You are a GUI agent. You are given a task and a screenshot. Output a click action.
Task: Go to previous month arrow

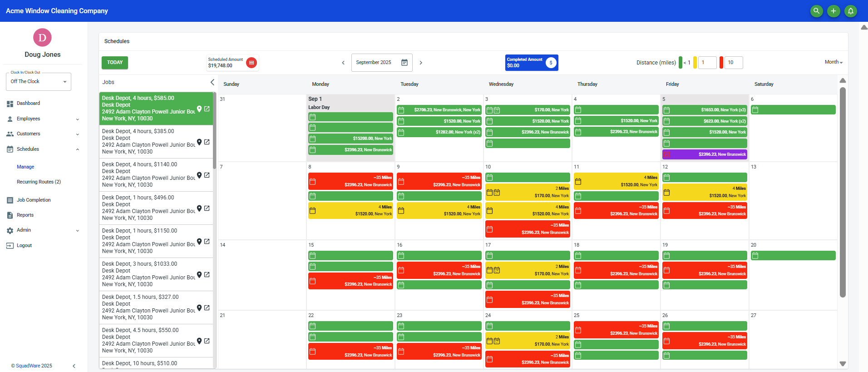click(x=343, y=63)
